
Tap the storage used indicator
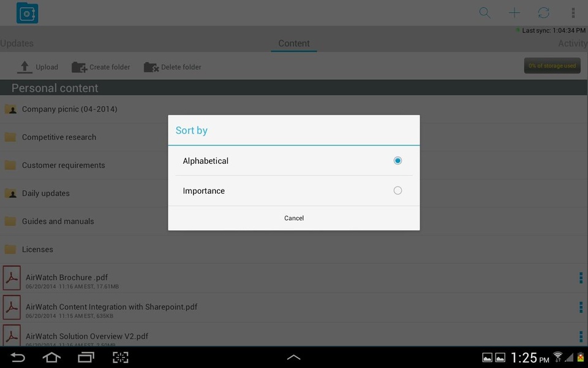552,66
